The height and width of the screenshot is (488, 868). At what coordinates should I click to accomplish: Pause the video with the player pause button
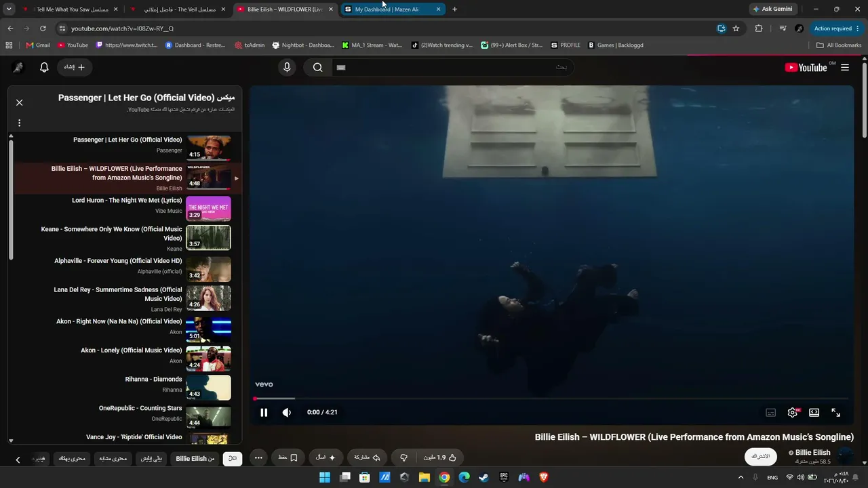coord(264,412)
